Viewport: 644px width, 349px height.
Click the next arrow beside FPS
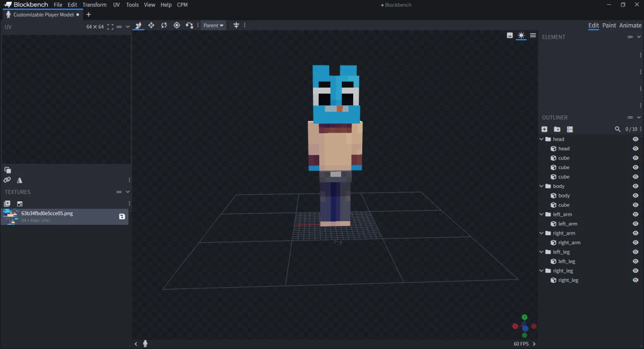pos(534,344)
